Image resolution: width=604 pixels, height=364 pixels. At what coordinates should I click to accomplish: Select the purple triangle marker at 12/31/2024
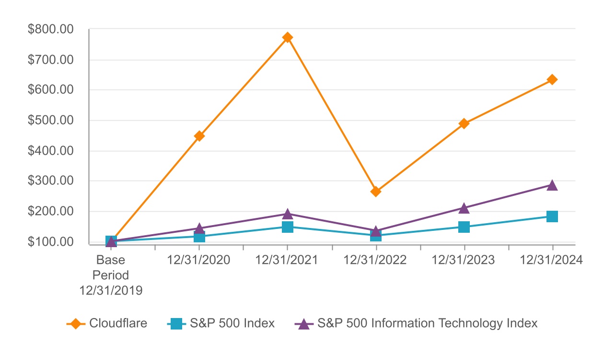tap(552, 185)
